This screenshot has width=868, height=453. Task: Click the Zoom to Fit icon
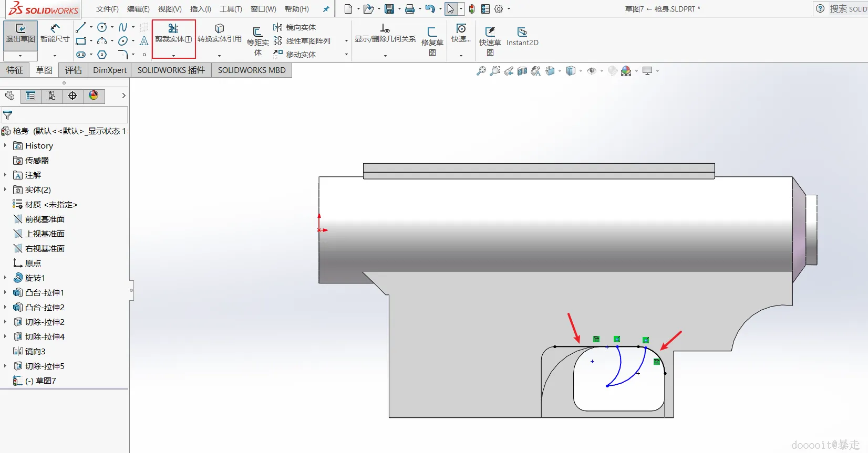(481, 71)
